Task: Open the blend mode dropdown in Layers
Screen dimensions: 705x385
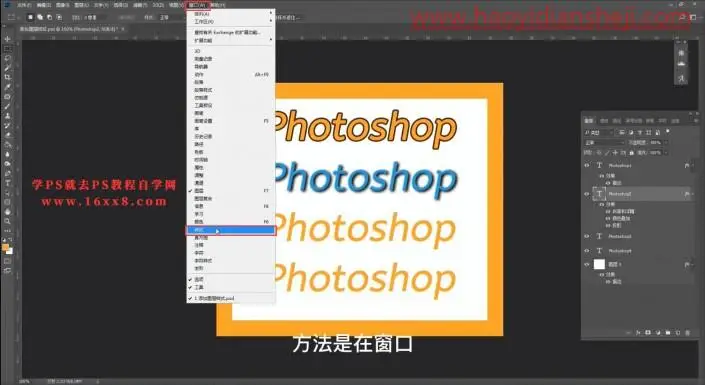Action: 604,143
